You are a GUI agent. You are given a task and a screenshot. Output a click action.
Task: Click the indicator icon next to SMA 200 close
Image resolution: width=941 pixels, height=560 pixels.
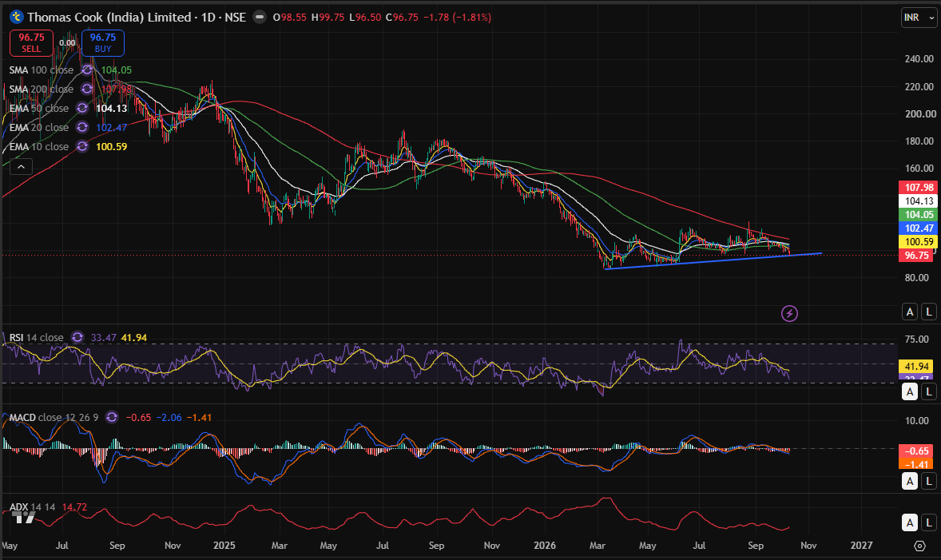(87, 89)
